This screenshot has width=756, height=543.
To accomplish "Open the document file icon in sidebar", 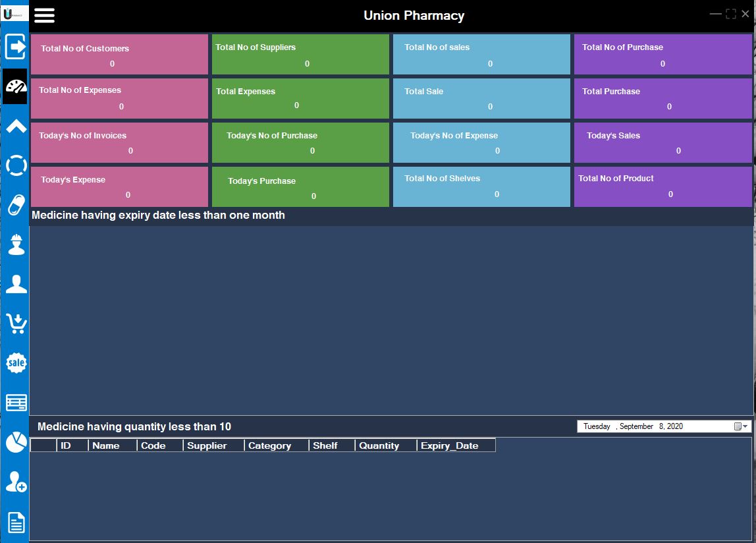I will (16, 523).
